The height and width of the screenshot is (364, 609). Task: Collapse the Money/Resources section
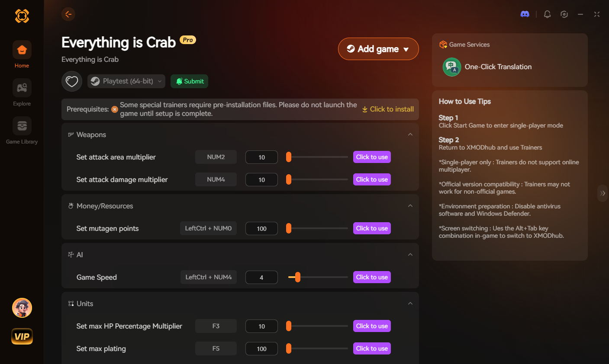(x=410, y=206)
